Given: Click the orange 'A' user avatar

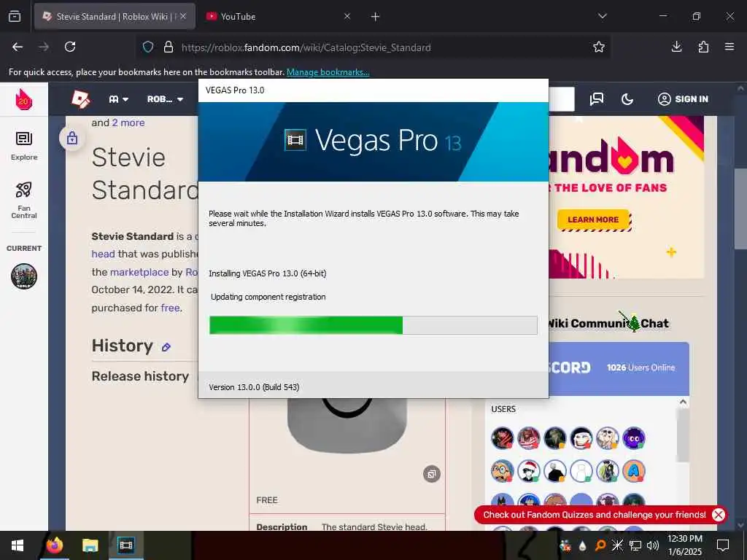Looking at the screenshot, I should point(634,472).
